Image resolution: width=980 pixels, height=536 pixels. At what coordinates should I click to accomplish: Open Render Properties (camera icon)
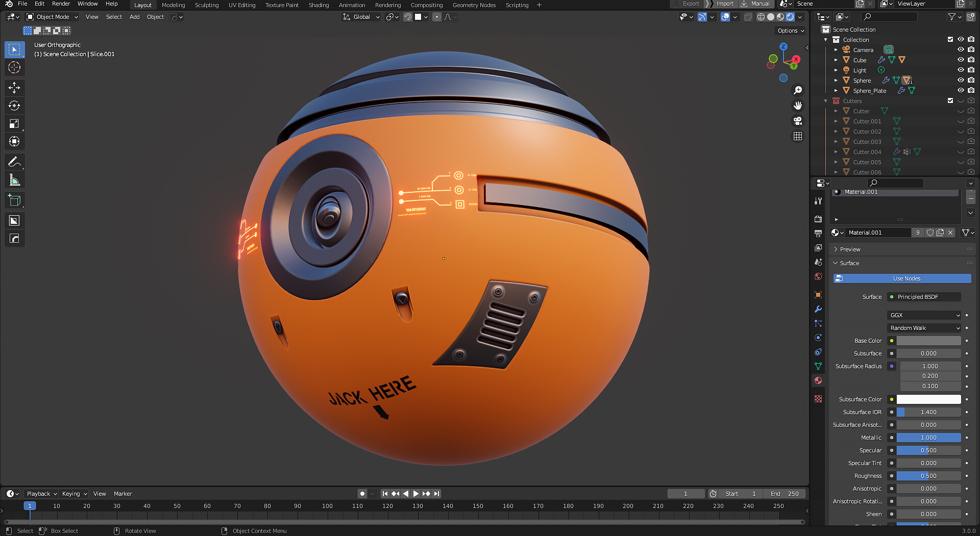point(818,219)
